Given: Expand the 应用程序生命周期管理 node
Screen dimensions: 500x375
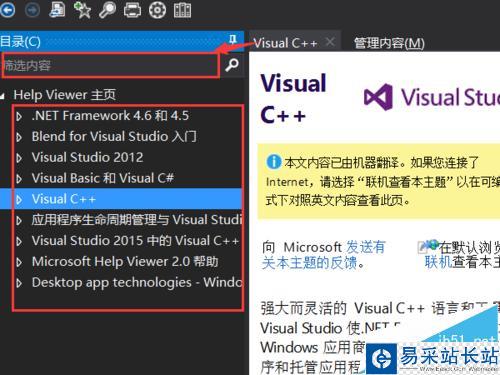Looking at the screenshot, I should tap(19, 221).
